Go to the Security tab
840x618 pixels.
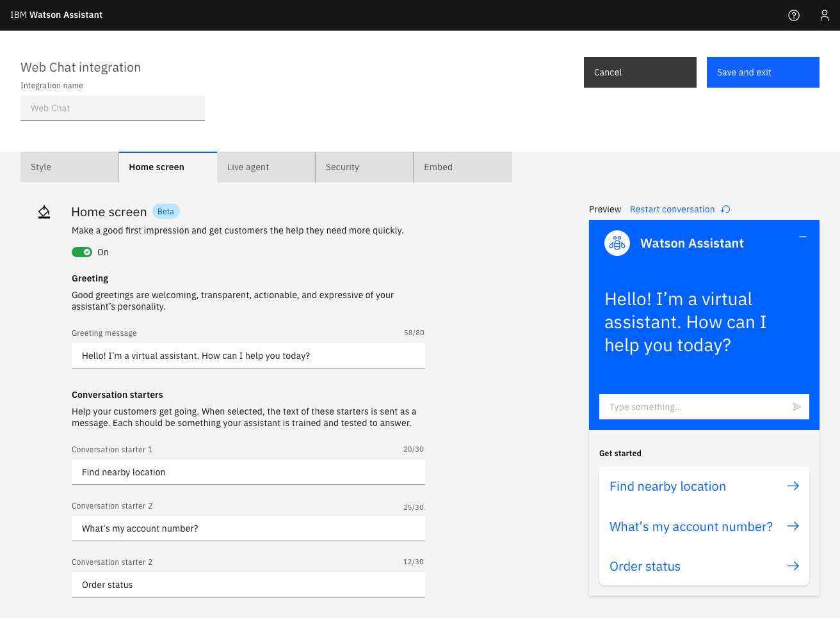pyautogui.click(x=364, y=167)
